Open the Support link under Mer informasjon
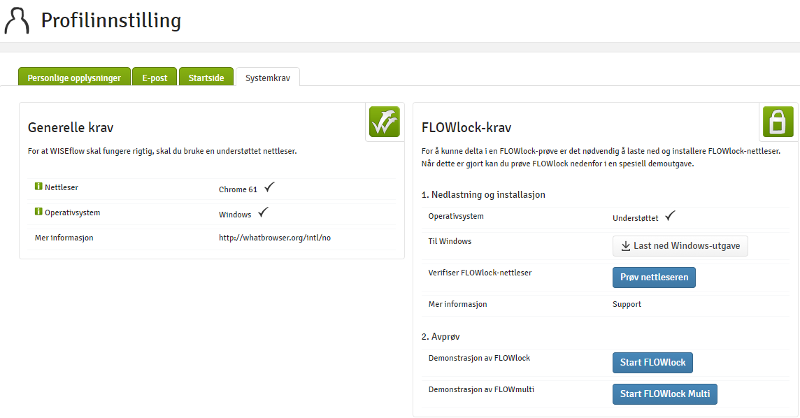The image size is (800, 418). [x=627, y=304]
